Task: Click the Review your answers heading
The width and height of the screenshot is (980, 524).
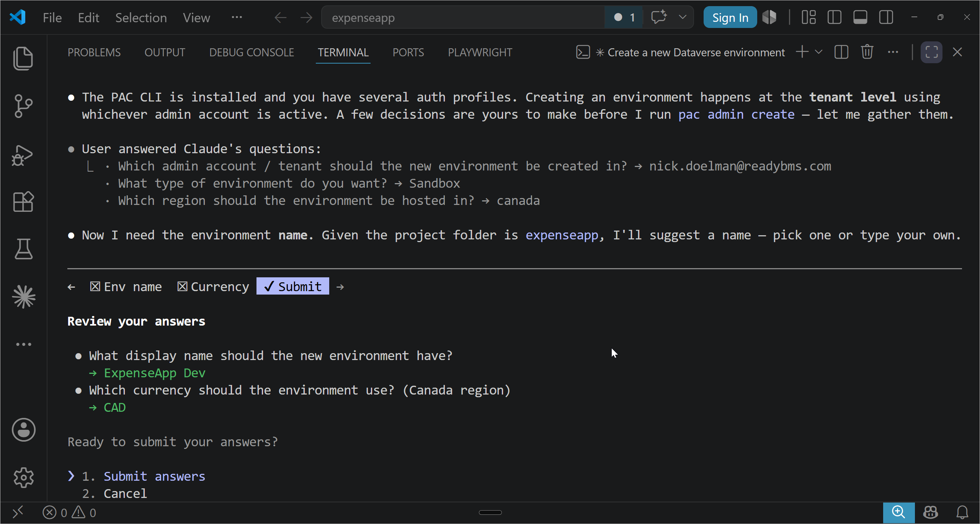Action: point(136,321)
